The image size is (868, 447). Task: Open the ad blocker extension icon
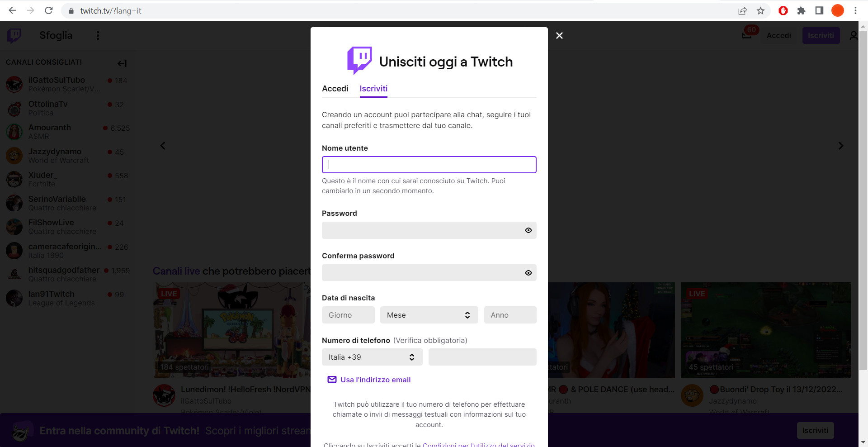pos(783,10)
